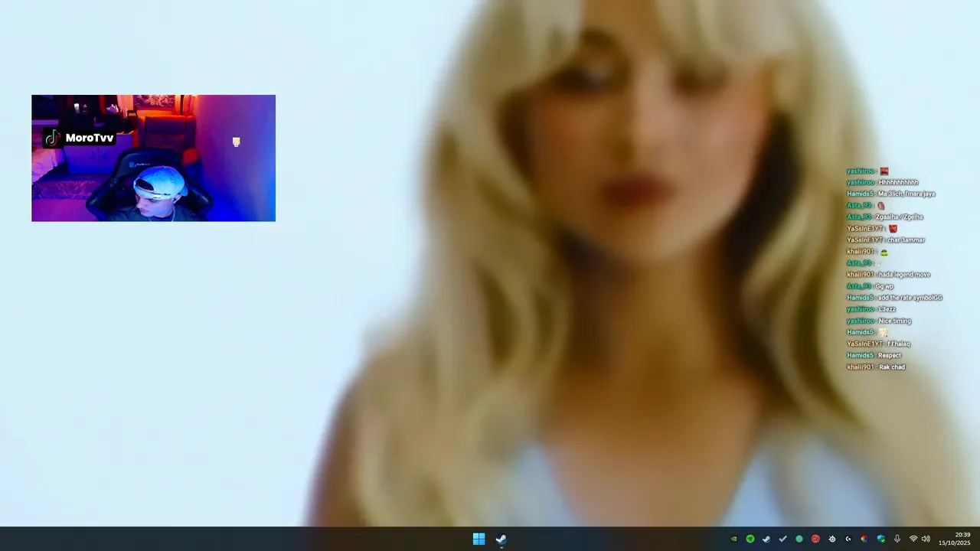Click chat message 'Respect'
This screenshot has width=980, height=551.
pos(890,355)
